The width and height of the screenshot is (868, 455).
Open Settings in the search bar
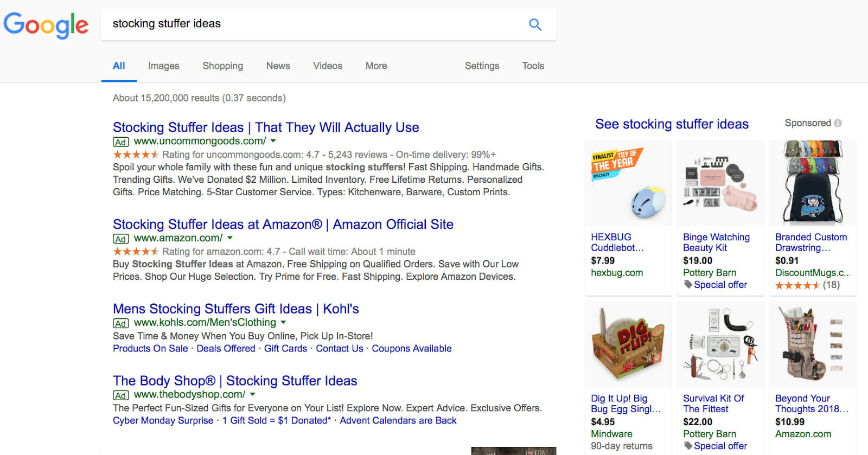pyautogui.click(x=482, y=66)
